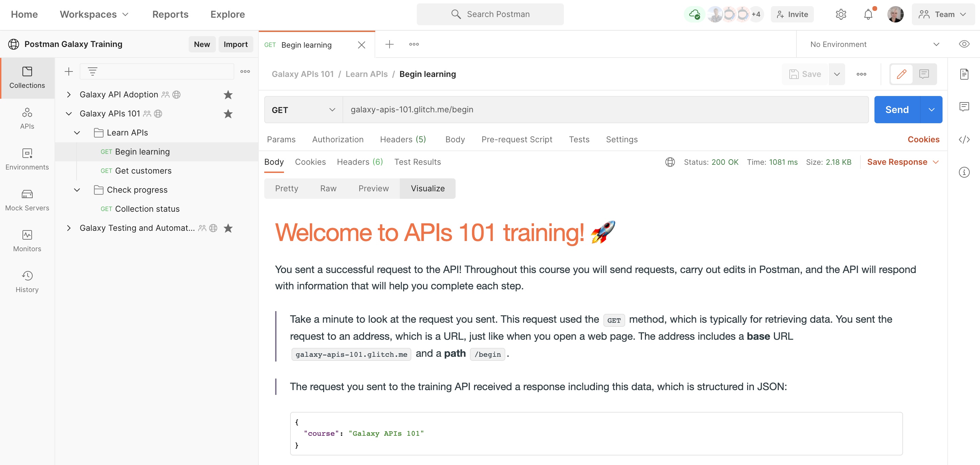980x465 pixels.
Task: Unstar the Galaxy APIs 101 collection
Action: tap(228, 114)
